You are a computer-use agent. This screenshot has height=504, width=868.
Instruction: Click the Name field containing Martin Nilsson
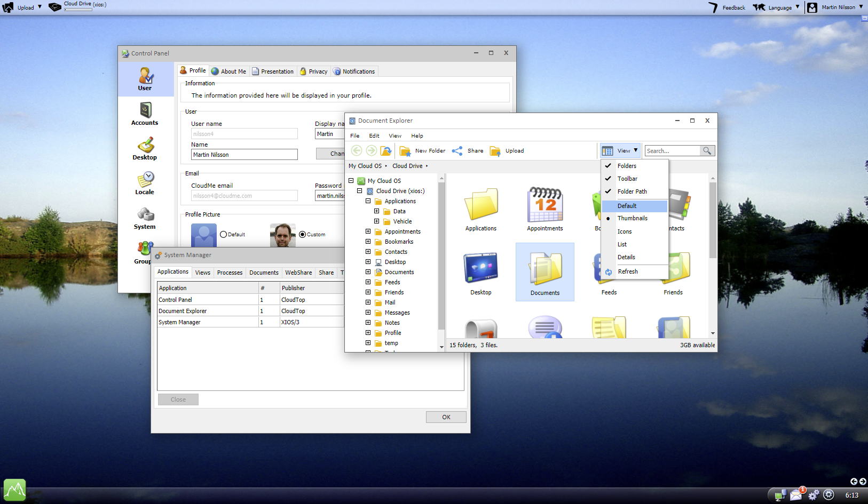coord(244,155)
